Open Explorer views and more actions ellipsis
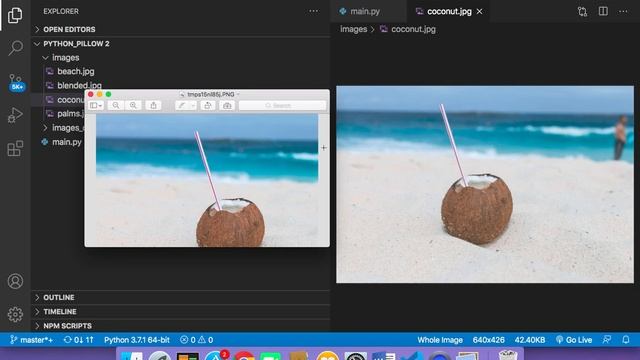The image size is (640, 360). coord(313,11)
